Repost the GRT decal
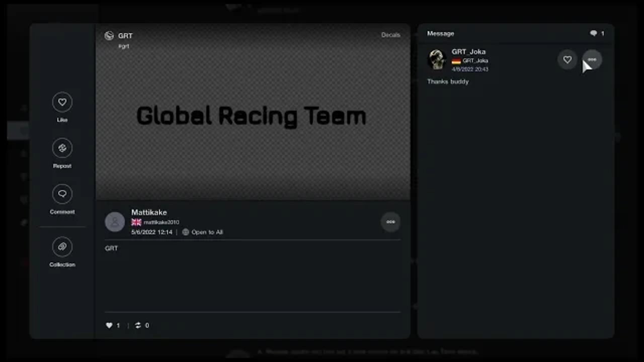This screenshot has height=362, width=644. pyautogui.click(x=62, y=148)
